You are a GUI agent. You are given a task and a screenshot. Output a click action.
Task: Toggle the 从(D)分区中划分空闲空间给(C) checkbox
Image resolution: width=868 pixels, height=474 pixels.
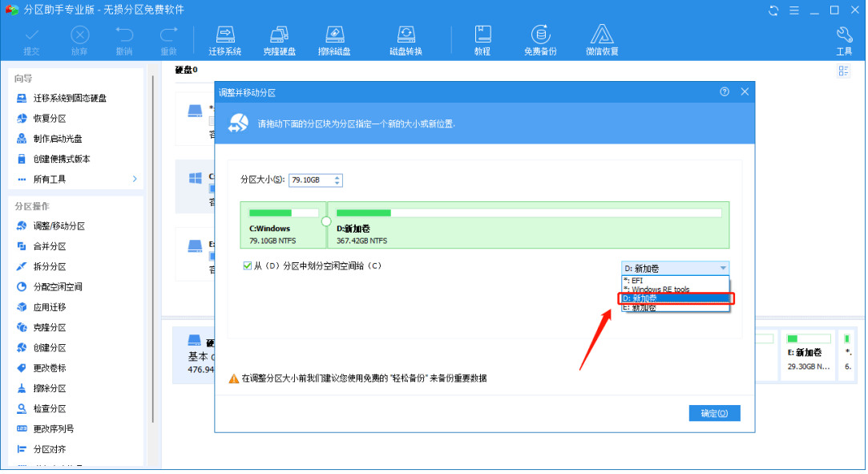[248, 265]
